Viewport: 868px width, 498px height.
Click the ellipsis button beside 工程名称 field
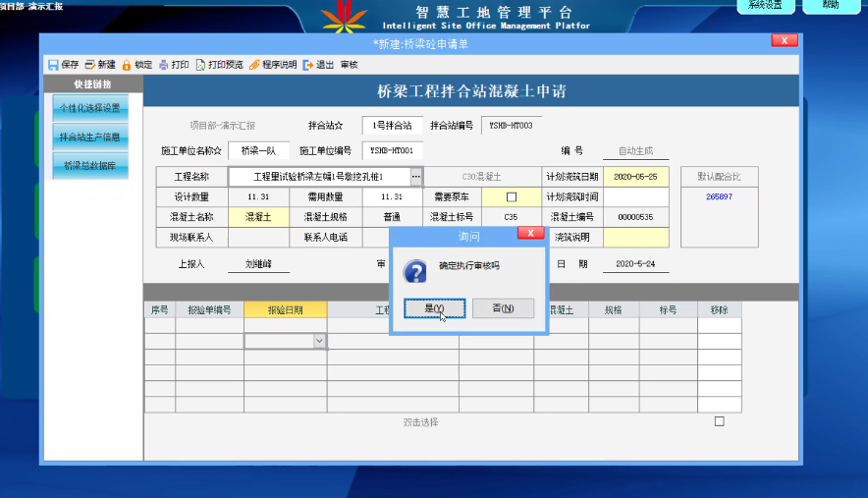(416, 177)
